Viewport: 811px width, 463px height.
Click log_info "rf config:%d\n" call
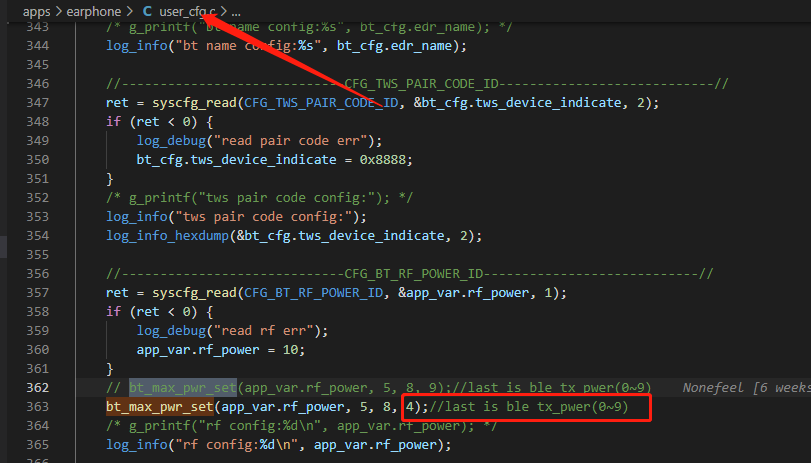point(278,444)
